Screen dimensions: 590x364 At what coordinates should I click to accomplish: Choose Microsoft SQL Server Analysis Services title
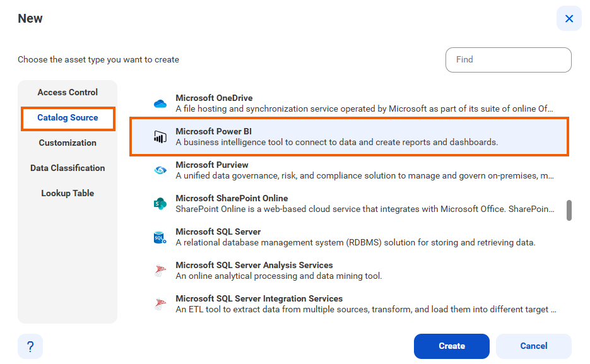[254, 266]
